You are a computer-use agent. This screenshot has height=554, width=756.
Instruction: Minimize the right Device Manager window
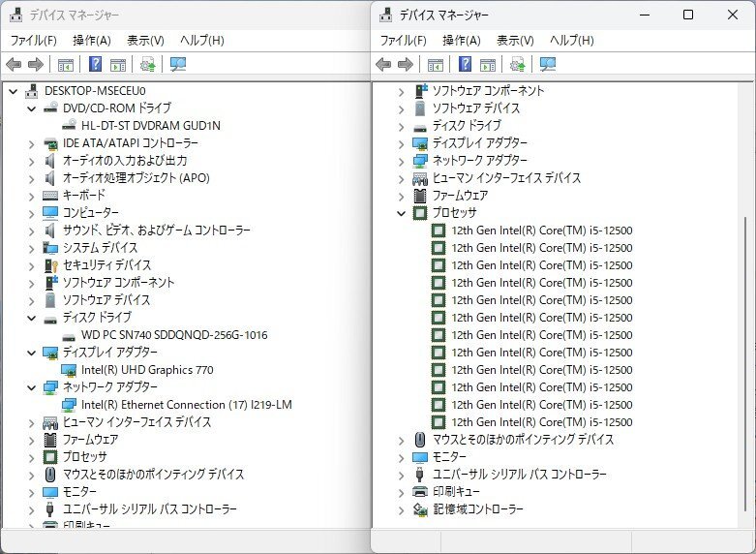645,15
